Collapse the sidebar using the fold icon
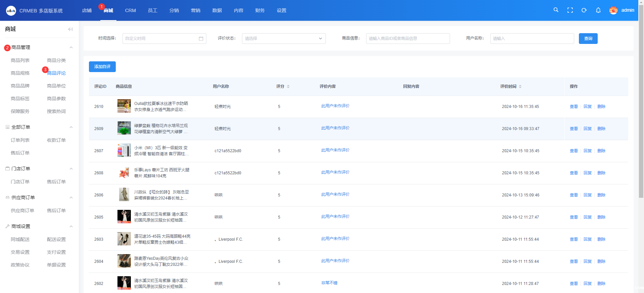The image size is (644, 293). tap(70, 29)
